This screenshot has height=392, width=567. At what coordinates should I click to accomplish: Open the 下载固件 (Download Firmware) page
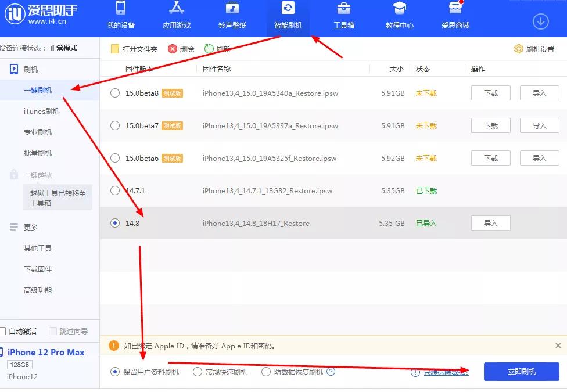[37, 269]
